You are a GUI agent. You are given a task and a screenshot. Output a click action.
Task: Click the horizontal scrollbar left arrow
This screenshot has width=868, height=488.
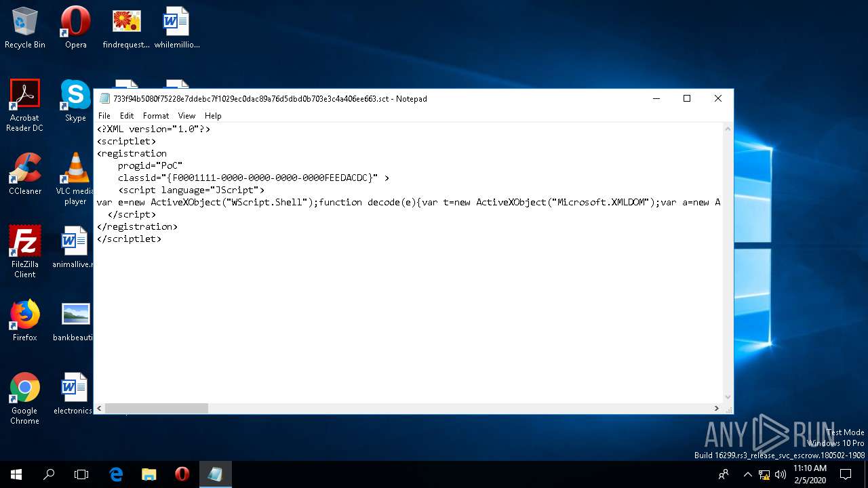(100, 408)
